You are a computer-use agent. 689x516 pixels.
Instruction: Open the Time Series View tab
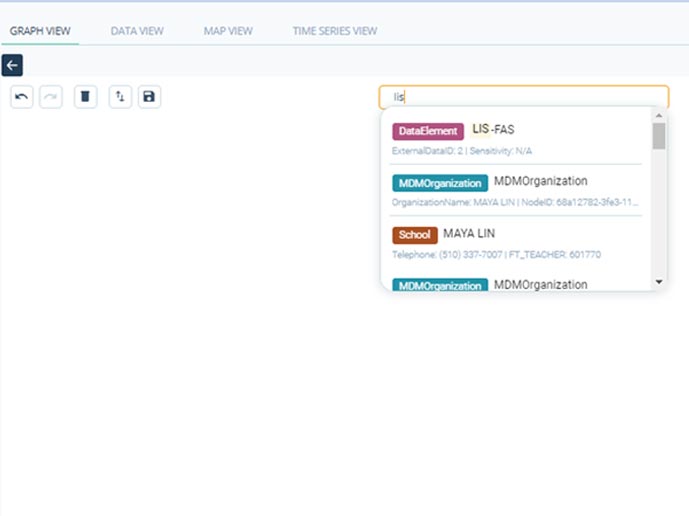335,31
